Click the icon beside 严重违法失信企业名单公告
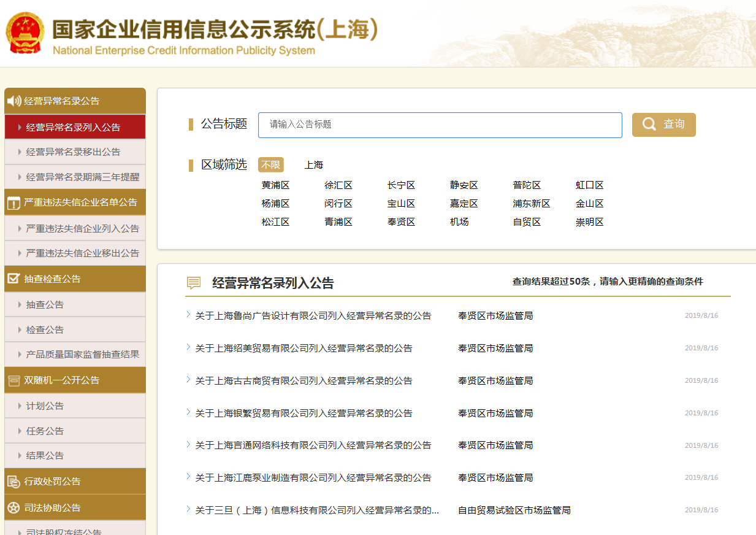 pos(13,202)
